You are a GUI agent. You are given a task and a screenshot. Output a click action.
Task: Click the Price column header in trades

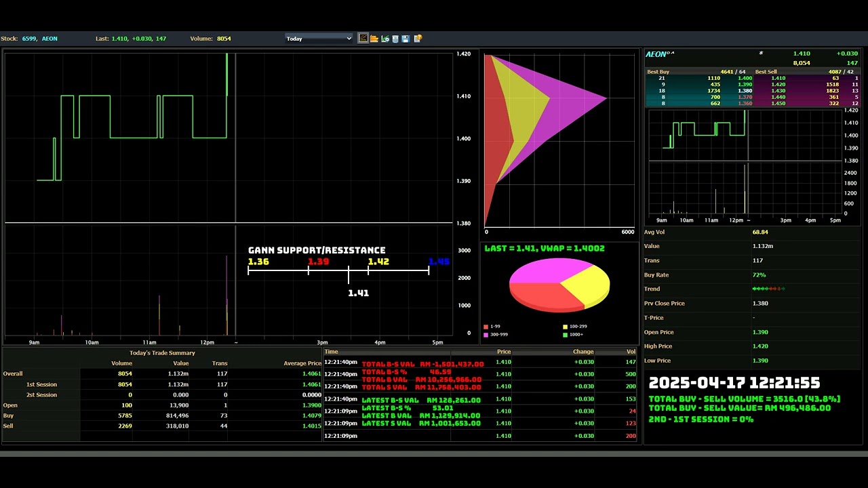tap(504, 352)
